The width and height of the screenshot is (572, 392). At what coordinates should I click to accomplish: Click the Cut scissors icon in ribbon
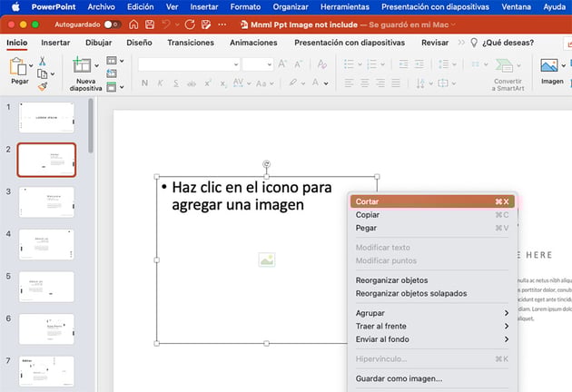pos(42,62)
